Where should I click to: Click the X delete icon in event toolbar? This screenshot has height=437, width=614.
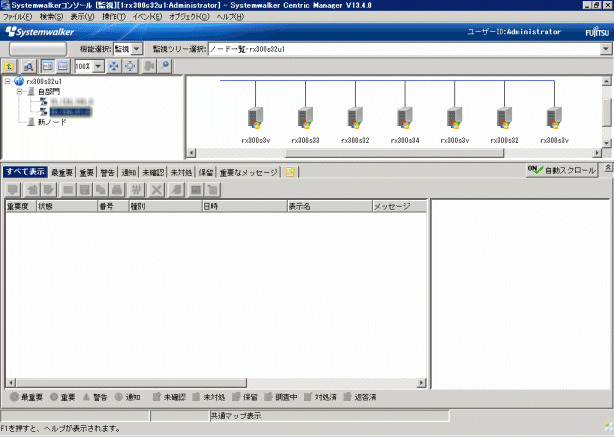157,190
